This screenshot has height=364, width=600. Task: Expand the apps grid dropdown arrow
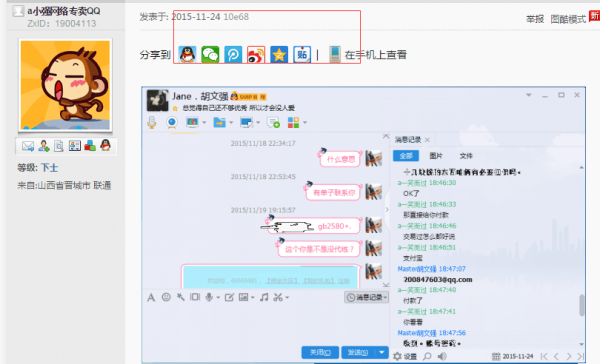point(305,123)
